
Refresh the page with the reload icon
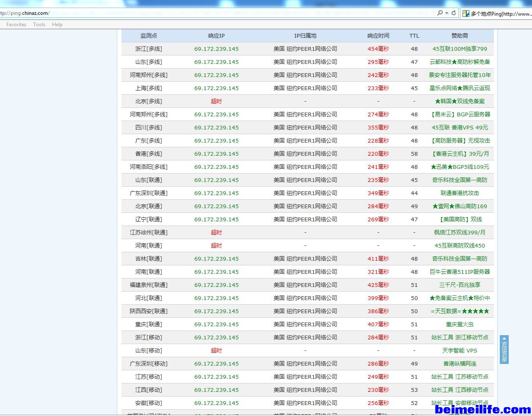click(454, 13)
